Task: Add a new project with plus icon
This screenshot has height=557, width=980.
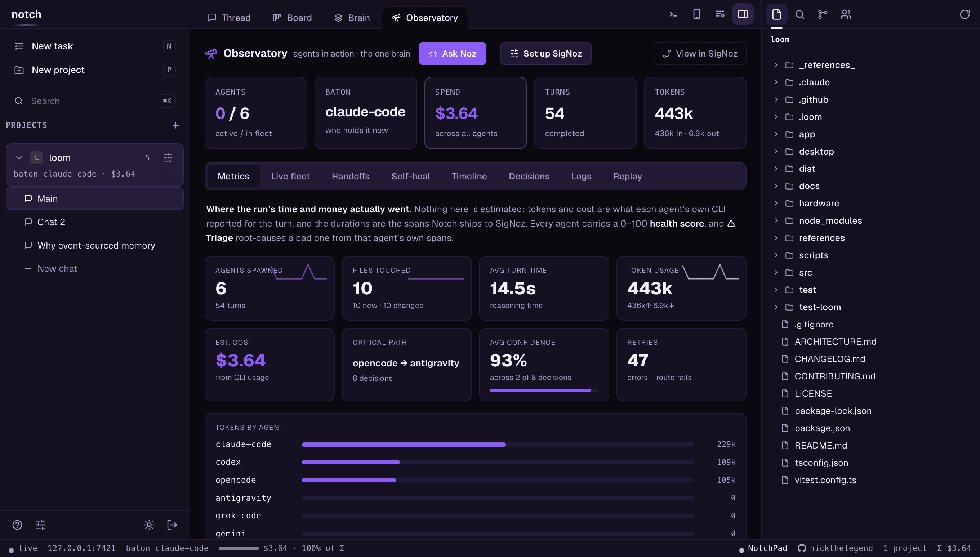Action: click(x=175, y=125)
